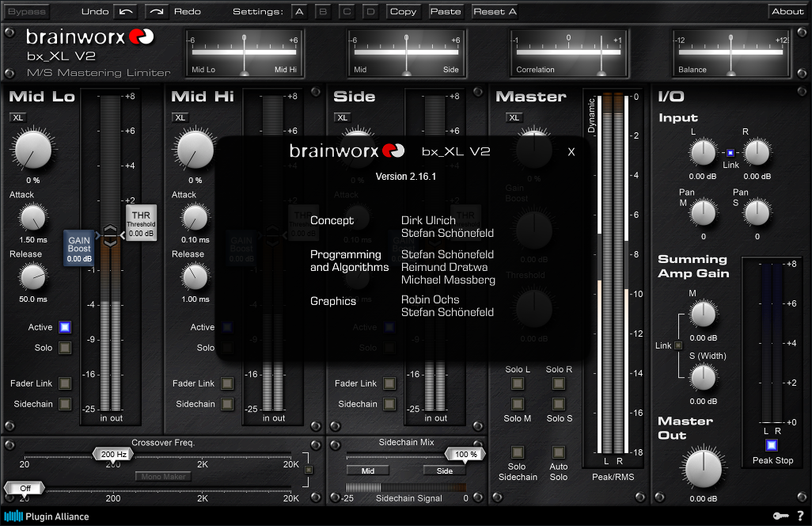Click the Copy settings button
Image resolution: width=812 pixels, height=526 pixels.
click(x=403, y=11)
